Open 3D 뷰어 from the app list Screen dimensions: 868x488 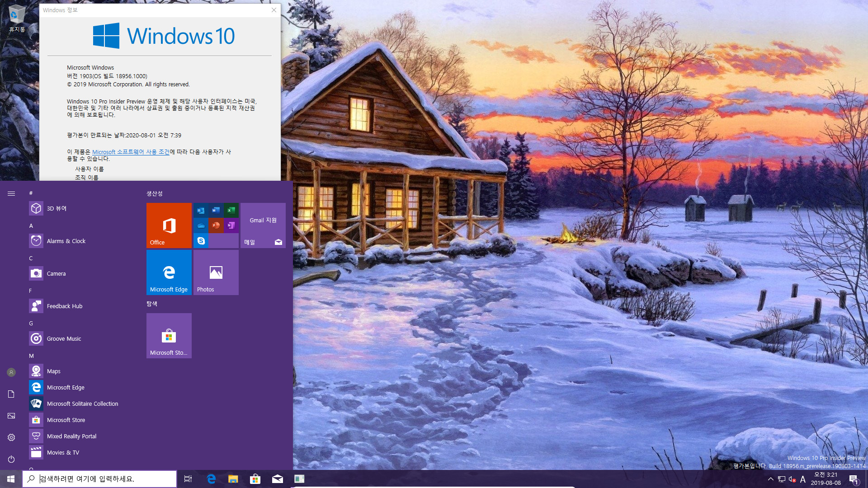pos(83,208)
